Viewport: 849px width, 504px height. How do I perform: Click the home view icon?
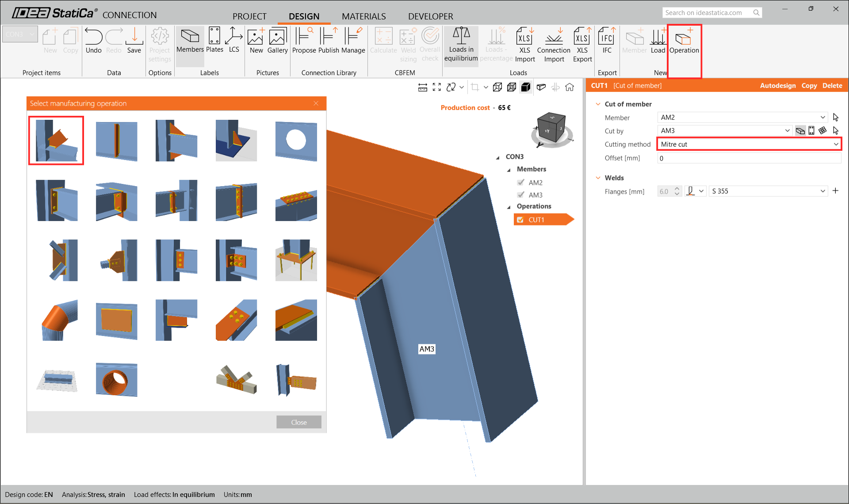tap(570, 87)
